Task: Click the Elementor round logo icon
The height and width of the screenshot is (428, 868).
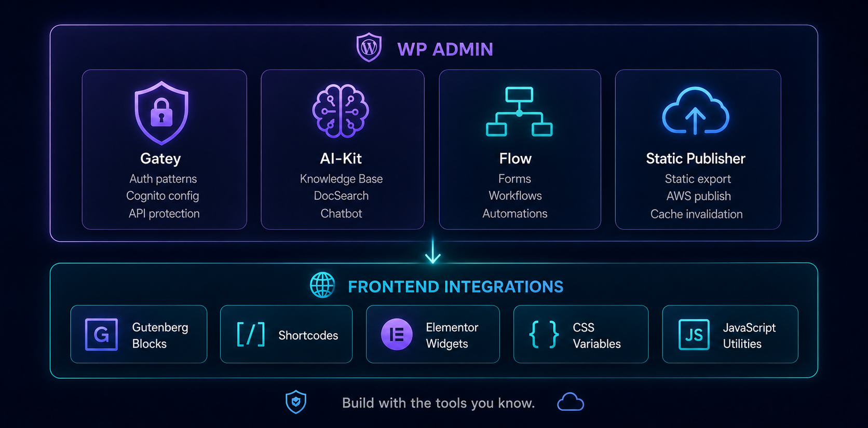Action: point(397,335)
